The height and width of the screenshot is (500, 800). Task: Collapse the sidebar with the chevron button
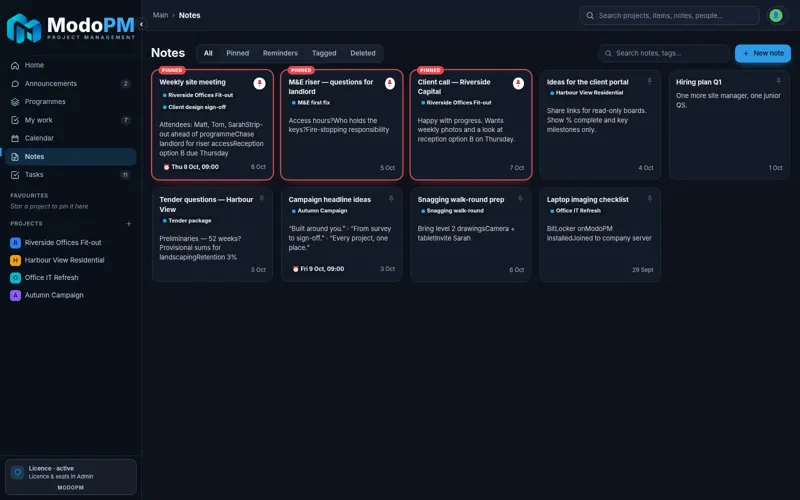pyautogui.click(x=141, y=24)
